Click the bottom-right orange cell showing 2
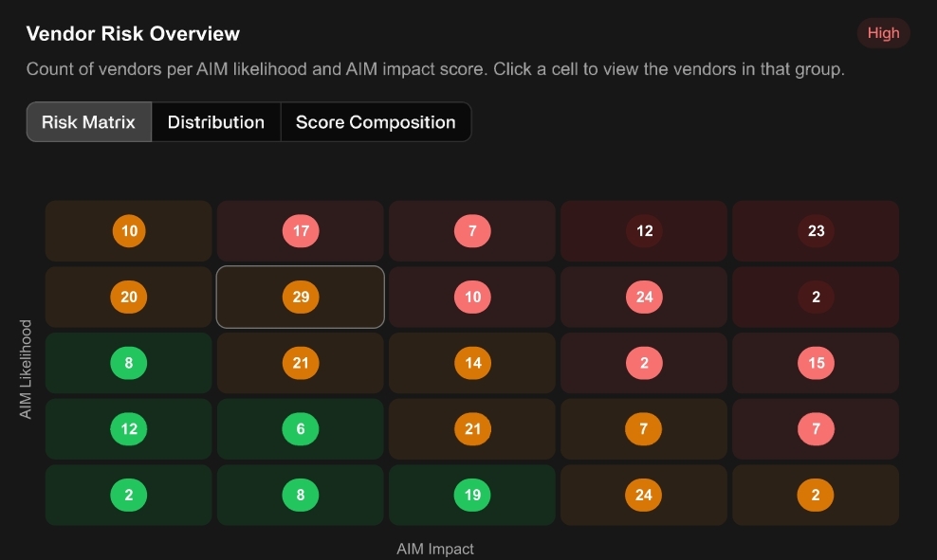The width and height of the screenshot is (937, 560). click(816, 495)
